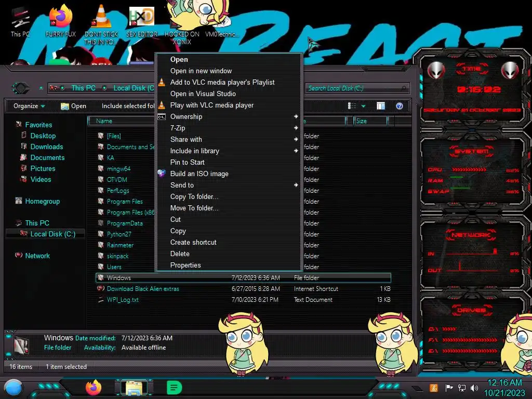Click the left alien head on Rainmeter skin

436,71
